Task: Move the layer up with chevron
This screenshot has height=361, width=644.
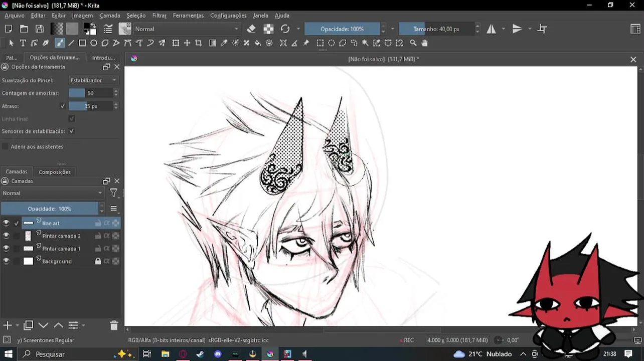Action: tap(58, 325)
